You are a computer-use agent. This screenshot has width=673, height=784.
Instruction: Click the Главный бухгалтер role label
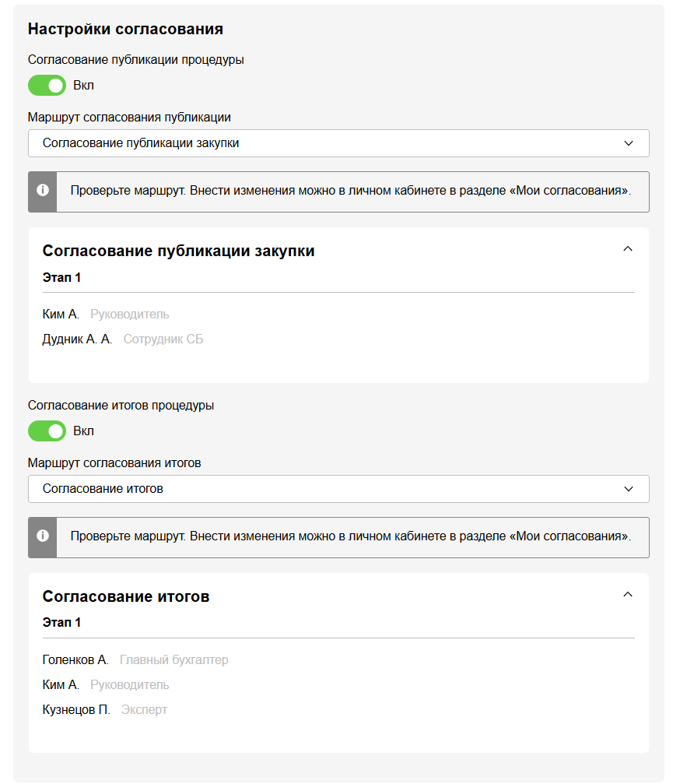(x=174, y=660)
